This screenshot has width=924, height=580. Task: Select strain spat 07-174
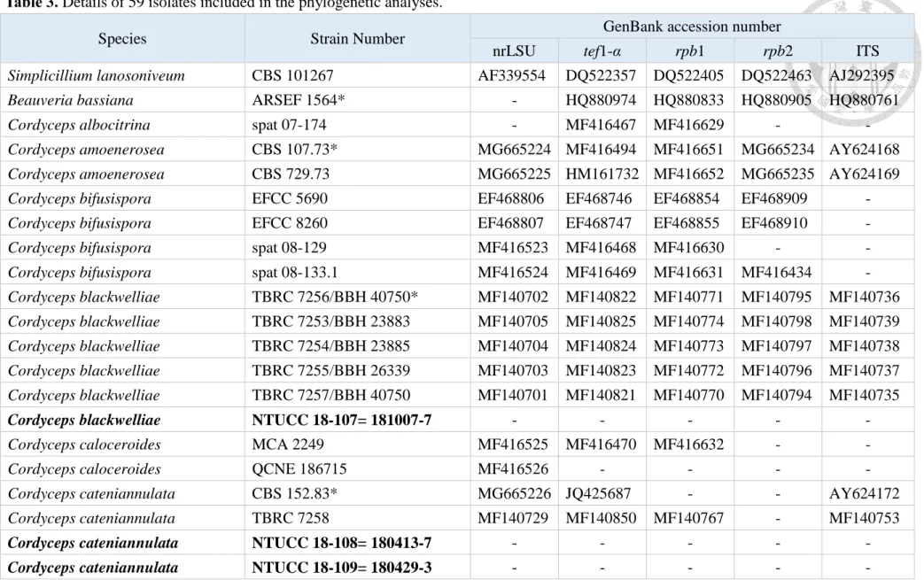click(289, 126)
